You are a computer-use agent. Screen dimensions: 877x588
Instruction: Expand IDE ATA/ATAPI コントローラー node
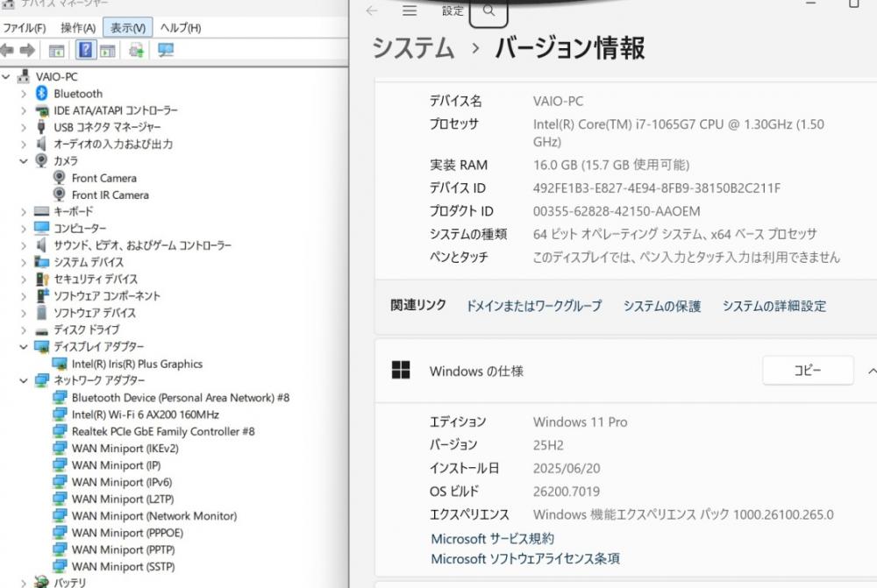coord(24,110)
